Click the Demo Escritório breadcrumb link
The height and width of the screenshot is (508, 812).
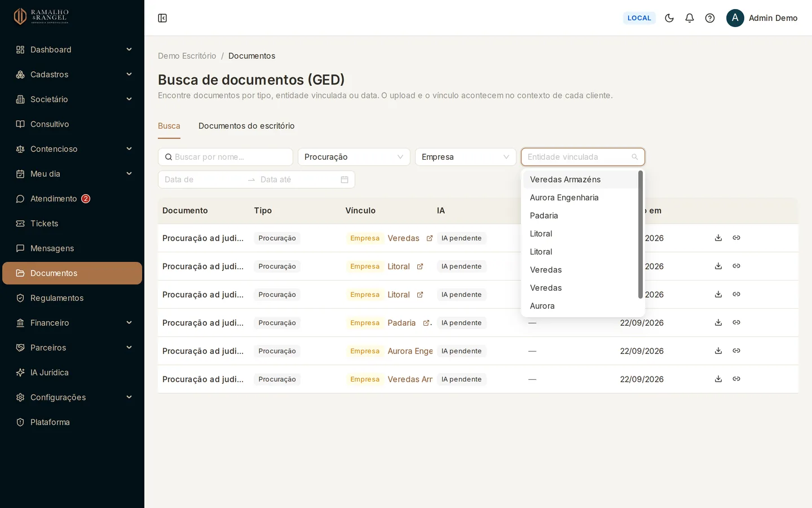187,56
